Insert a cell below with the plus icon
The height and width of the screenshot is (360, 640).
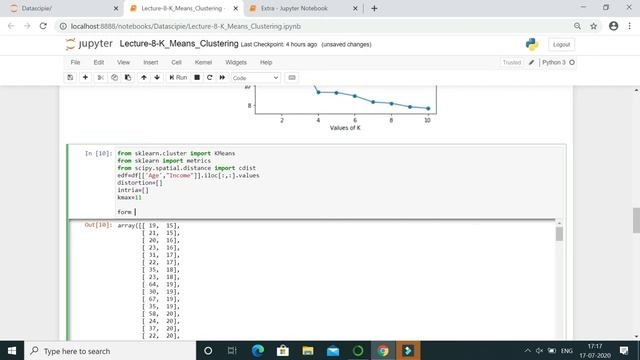pyautogui.click(x=85, y=78)
